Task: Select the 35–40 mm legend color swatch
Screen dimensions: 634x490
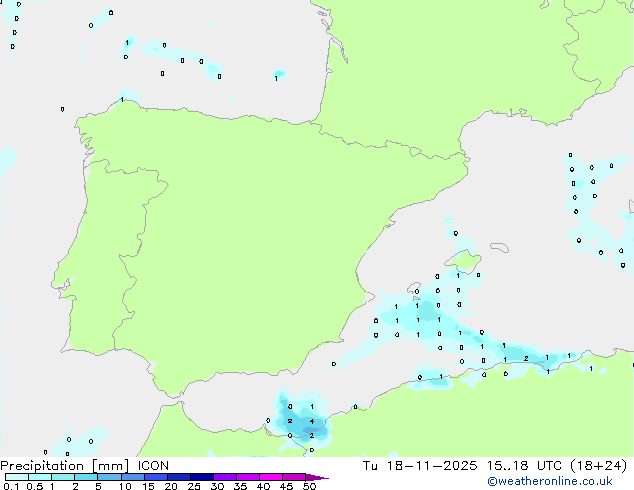Action: coord(248,477)
